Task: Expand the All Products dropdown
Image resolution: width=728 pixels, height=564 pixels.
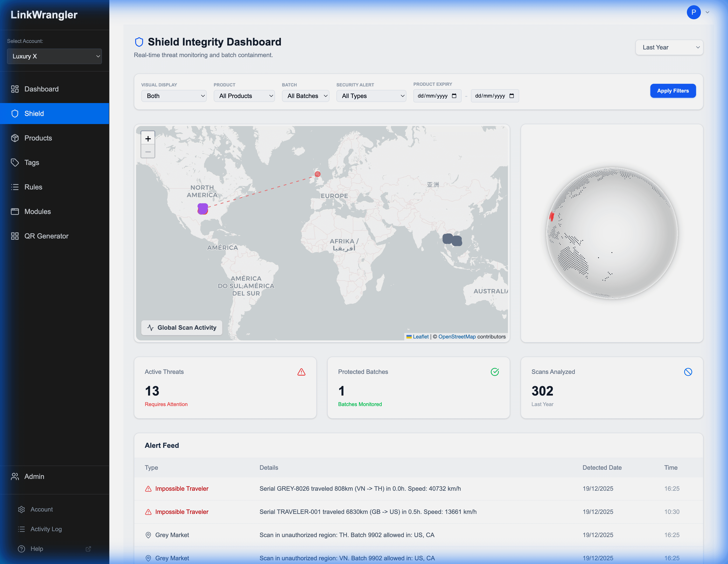Action: click(244, 96)
